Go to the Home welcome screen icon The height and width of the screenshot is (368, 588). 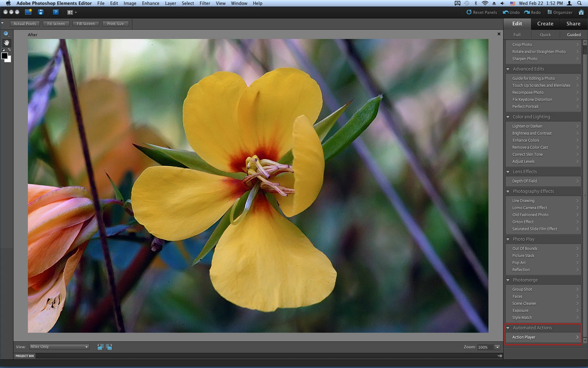coord(581,12)
